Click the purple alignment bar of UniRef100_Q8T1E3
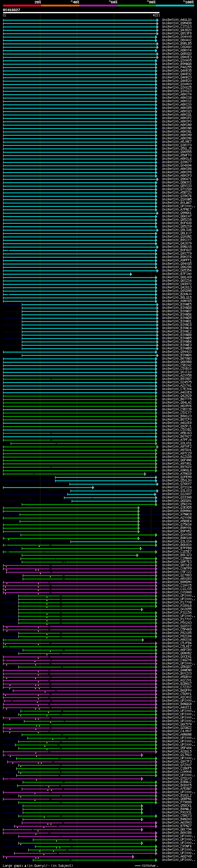Screen dimensions: 197x868 [80, 565]
